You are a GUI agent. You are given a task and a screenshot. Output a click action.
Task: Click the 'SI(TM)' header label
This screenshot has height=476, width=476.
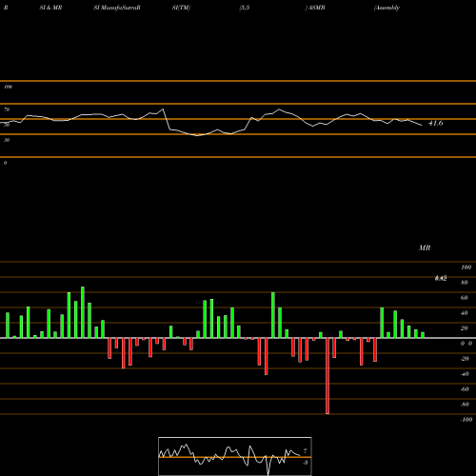click(x=181, y=8)
